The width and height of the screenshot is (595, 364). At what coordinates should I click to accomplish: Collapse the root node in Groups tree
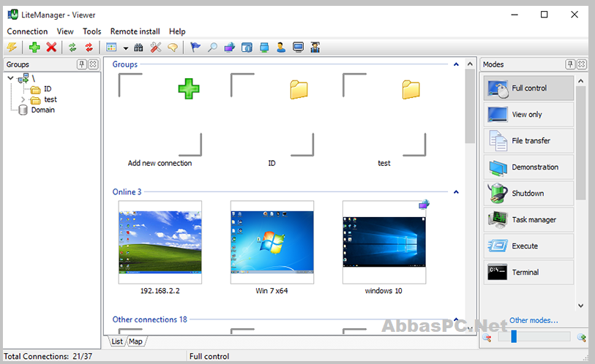click(x=11, y=78)
